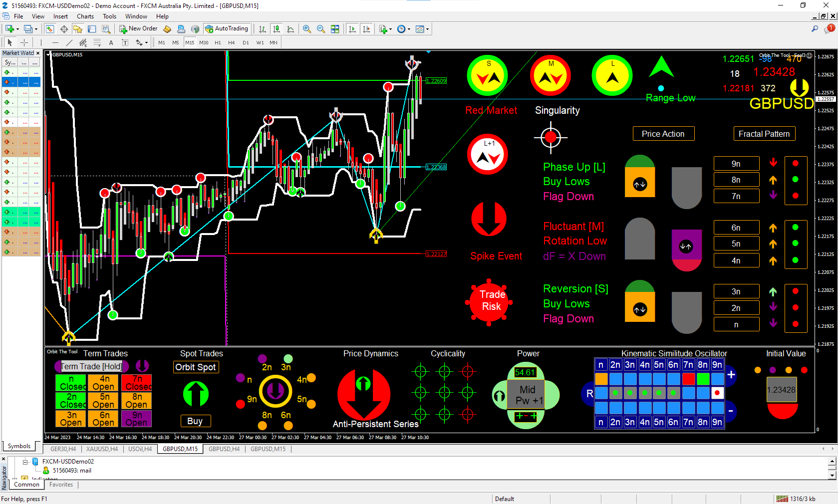Open the Favorites tab in Navigator
The height and width of the screenshot is (504, 838).
pyautogui.click(x=61, y=485)
